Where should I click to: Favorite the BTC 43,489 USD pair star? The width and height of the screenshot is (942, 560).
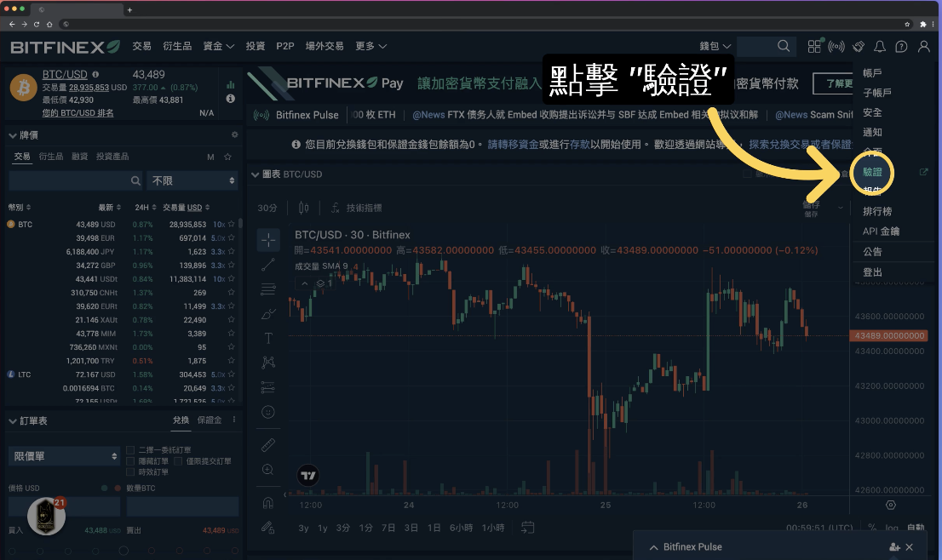pos(232,224)
